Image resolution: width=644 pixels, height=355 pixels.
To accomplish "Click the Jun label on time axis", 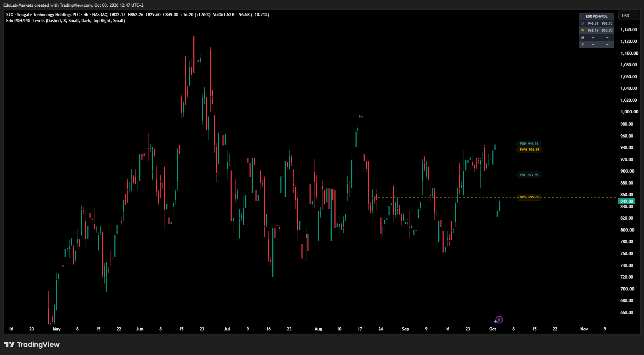I will 140,329.
